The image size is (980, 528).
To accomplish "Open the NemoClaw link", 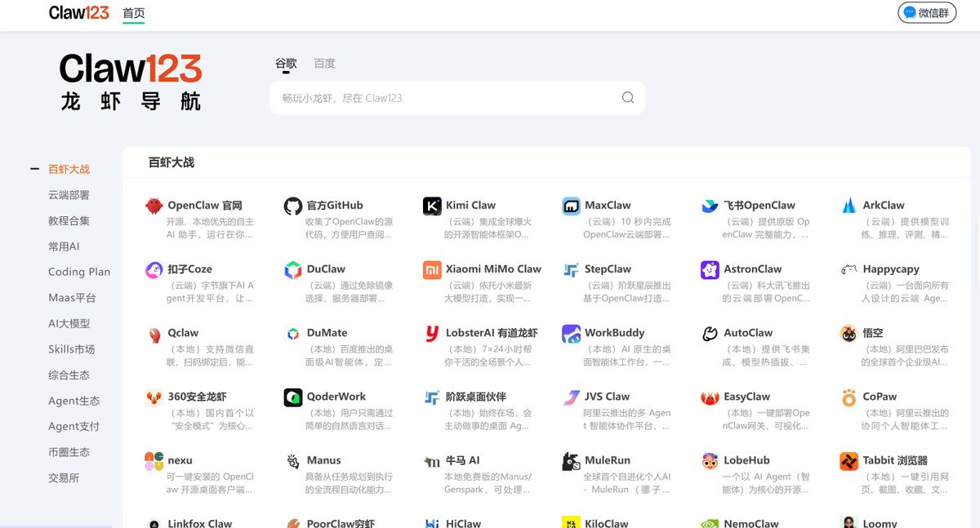I will point(751,524).
